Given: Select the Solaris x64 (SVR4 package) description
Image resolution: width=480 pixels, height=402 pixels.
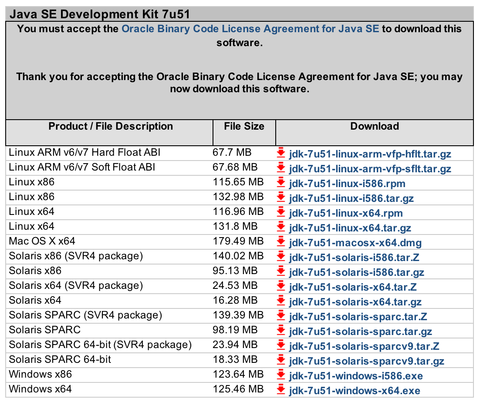Looking at the screenshot, I should click(76, 286).
